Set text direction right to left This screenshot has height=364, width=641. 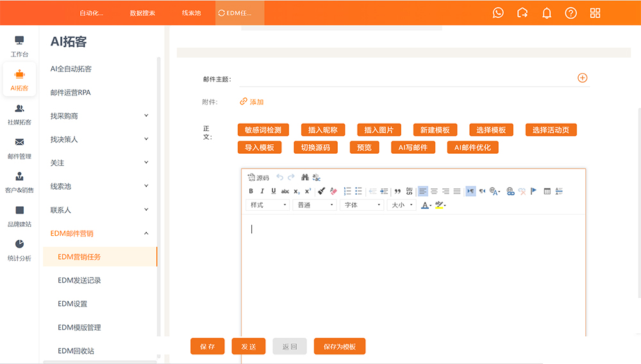tap(483, 191)
